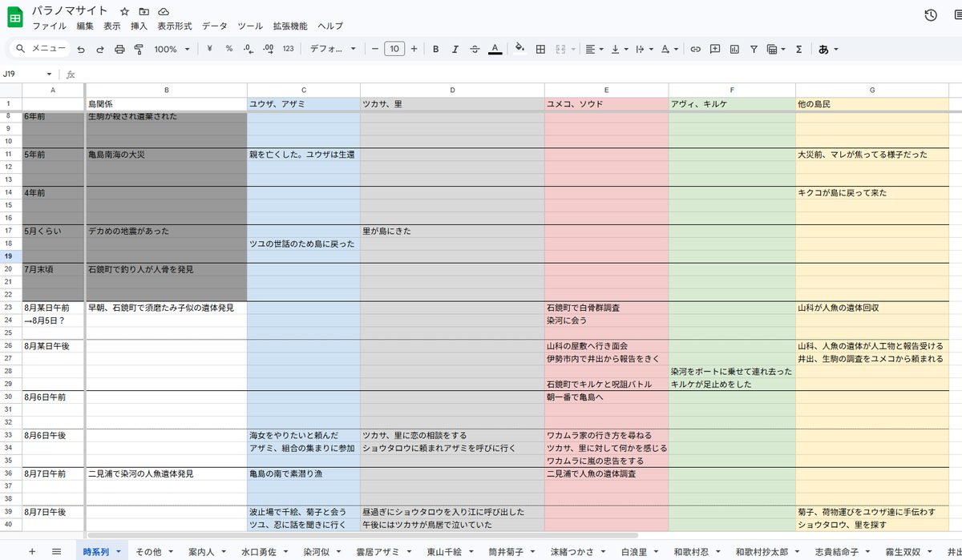The width and height of the screenshot is (962, 560).
Task: Select the paint format roller icon
Action: tap(139, 49)
